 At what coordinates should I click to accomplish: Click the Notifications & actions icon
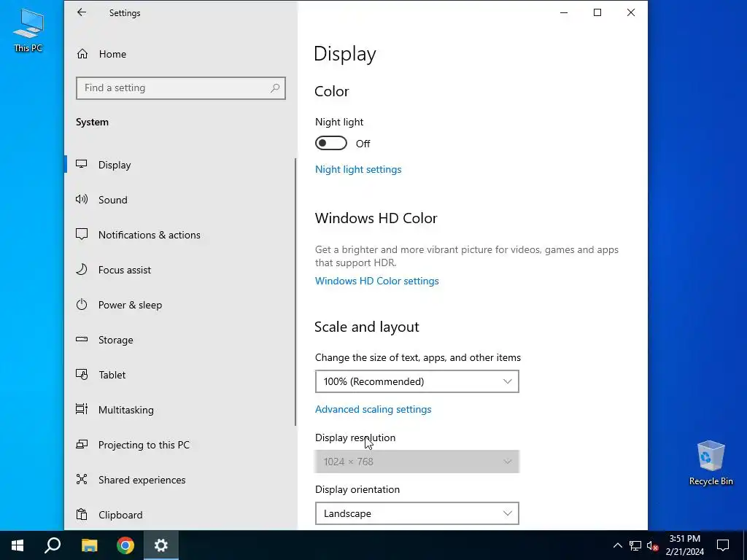[82, 234]
